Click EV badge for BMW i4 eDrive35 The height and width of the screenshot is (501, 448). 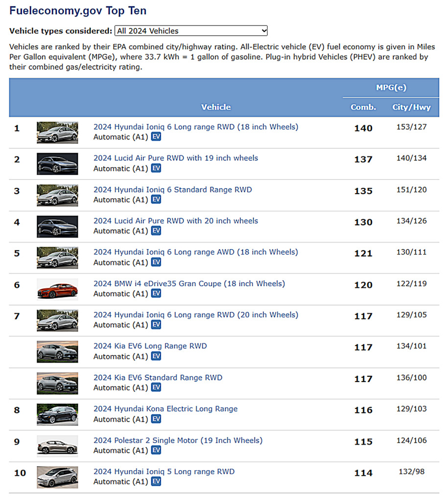(156, 294)
